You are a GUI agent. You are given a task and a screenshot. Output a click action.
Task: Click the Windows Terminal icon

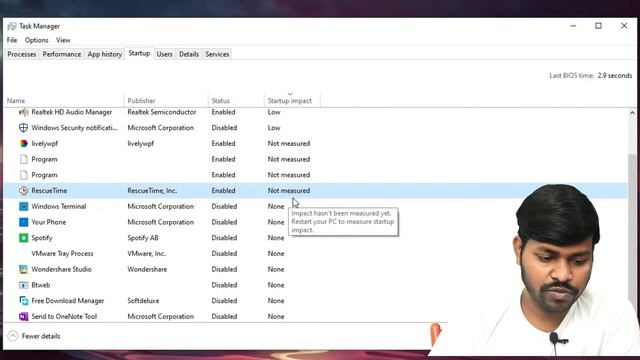(x=23, y=207)
